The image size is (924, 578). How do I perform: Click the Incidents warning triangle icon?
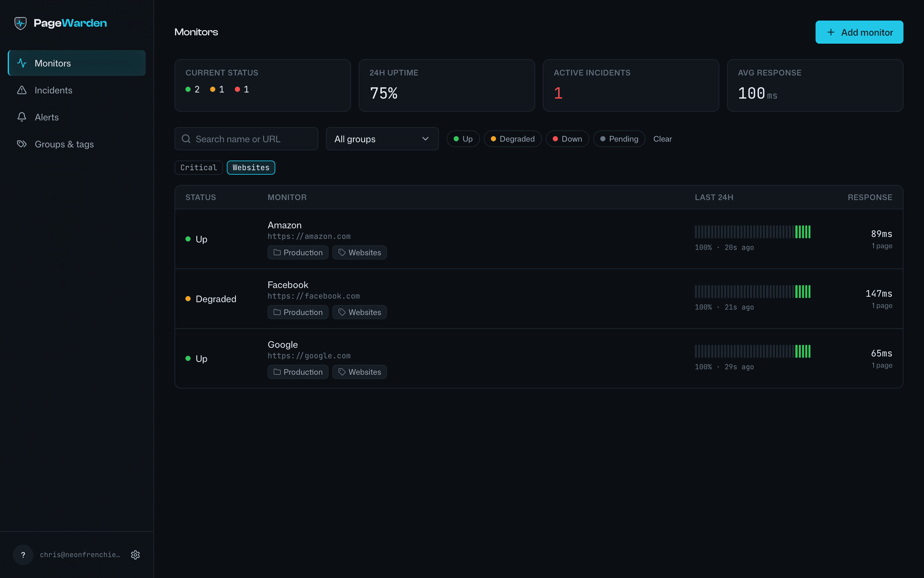[22, 90]
